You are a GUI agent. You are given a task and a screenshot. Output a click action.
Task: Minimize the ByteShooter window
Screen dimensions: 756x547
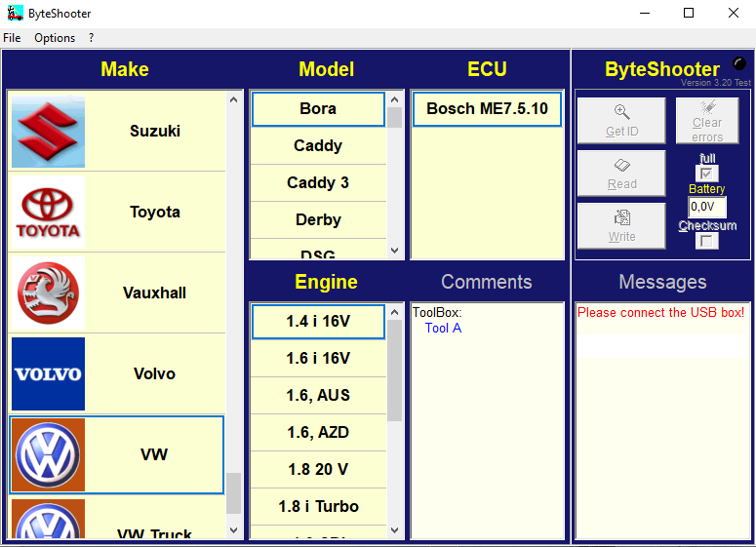coord(645,13)
